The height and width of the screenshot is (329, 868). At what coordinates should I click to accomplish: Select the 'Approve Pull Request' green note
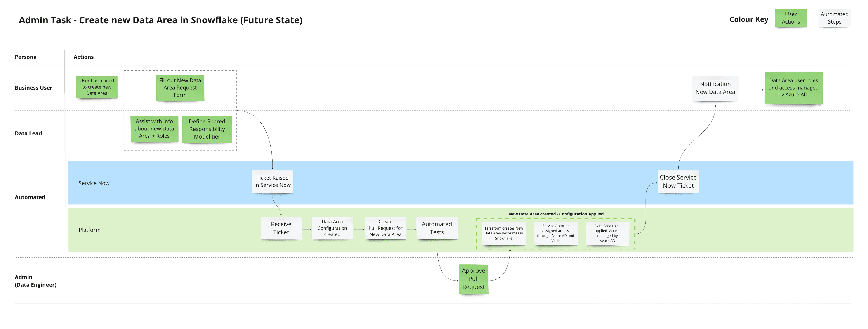[473, 279]
